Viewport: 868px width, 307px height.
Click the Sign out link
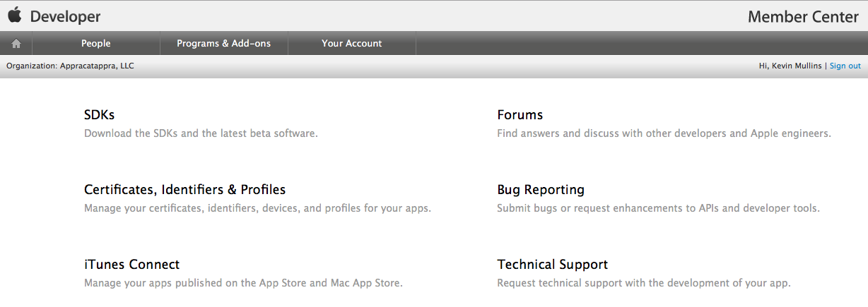click(x=845, y=66)
